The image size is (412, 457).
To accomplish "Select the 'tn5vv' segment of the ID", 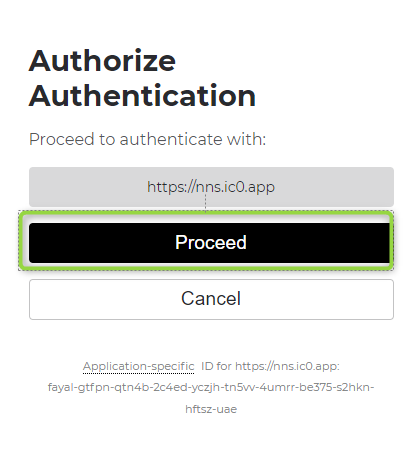I will coord(240,387).
